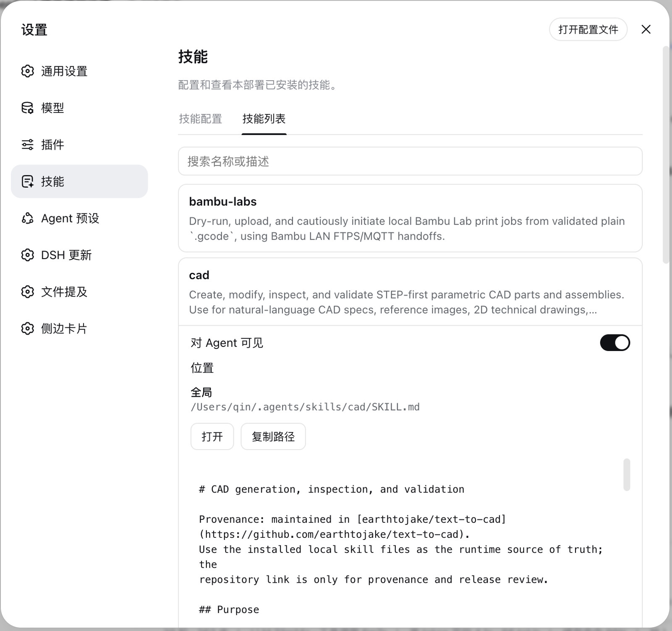
Task: Click the 侧边卡片 gear icon
Action: coord(27,328)
